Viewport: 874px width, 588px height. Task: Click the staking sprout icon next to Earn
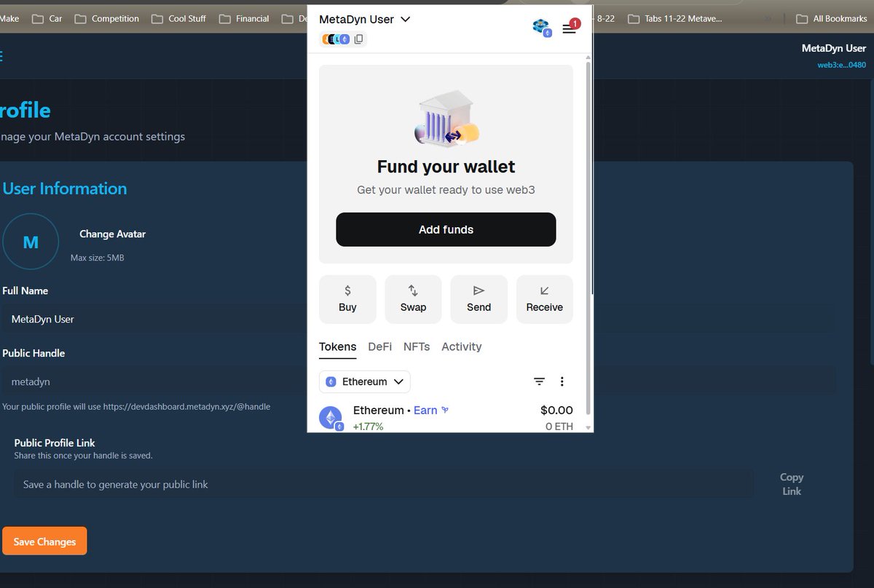(x=445, y=410)
